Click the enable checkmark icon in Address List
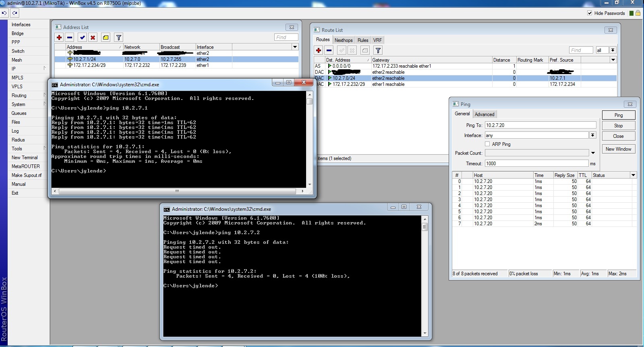The height and width of the screenshot is (347, 644). coord(83,37)
